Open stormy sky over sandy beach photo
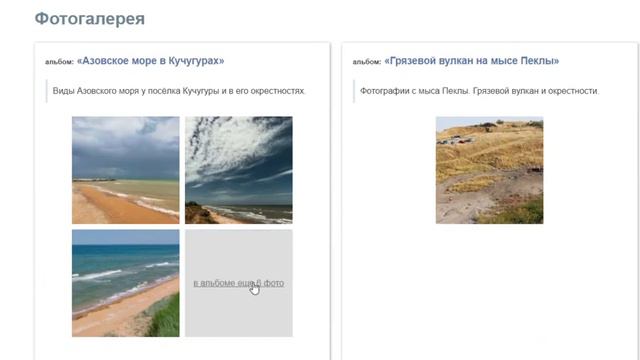Screen dimensions: 640x360 point(126,170)
